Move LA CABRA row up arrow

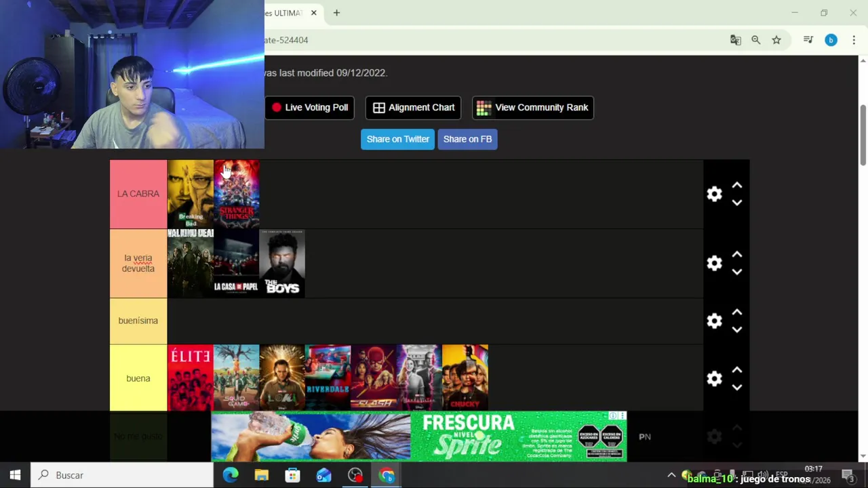[737, 185]
